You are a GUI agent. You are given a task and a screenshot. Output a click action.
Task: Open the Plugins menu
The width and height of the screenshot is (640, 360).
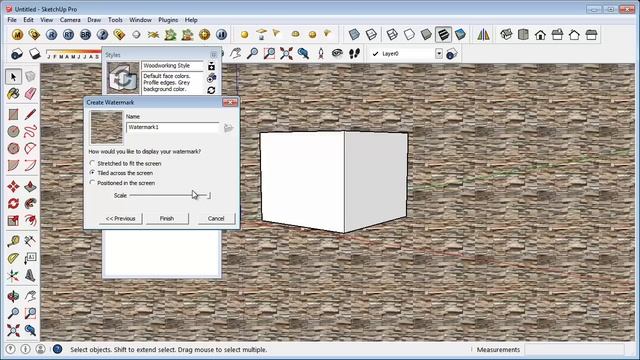click(168, 20)
